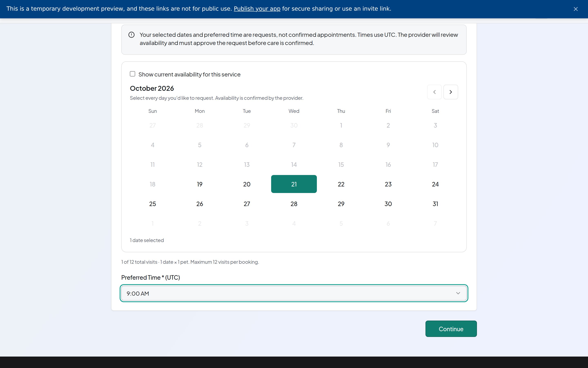Click the '1 date selected' text
The width and height of the screenshot is (588, 368).
(x=147, y=240)
